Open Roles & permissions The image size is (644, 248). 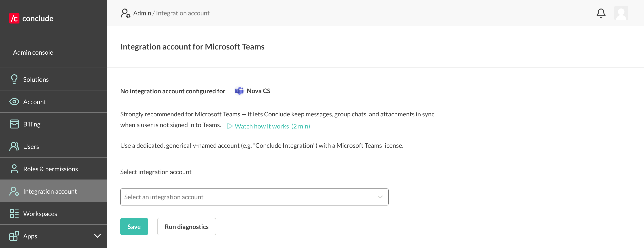click(x=53, y=169)
